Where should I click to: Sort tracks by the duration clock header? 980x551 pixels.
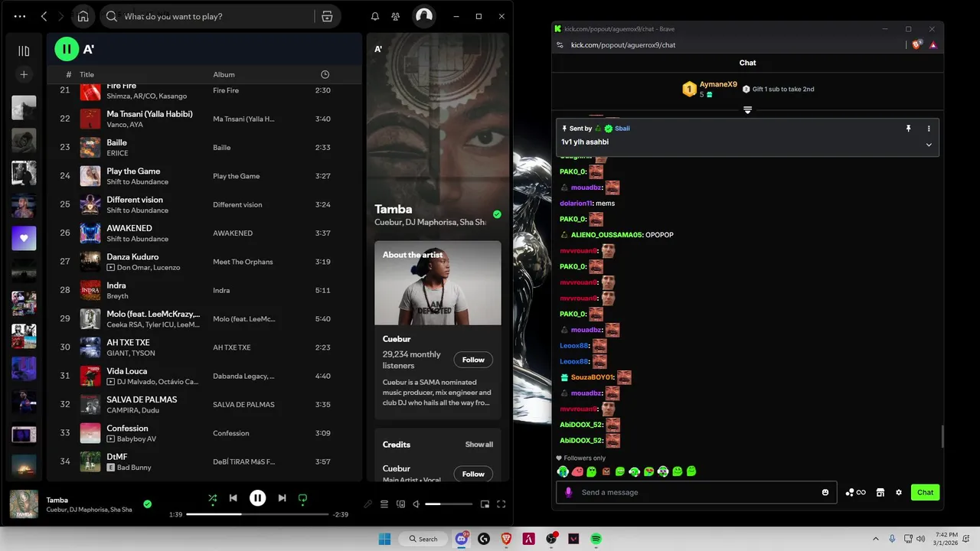click(325, 74)
